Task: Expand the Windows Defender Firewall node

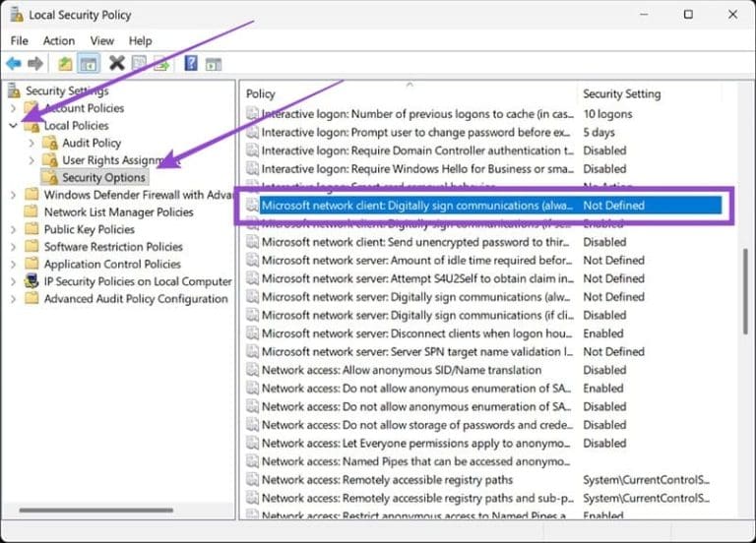Action: pyautogui.click(x=14, y=195)
